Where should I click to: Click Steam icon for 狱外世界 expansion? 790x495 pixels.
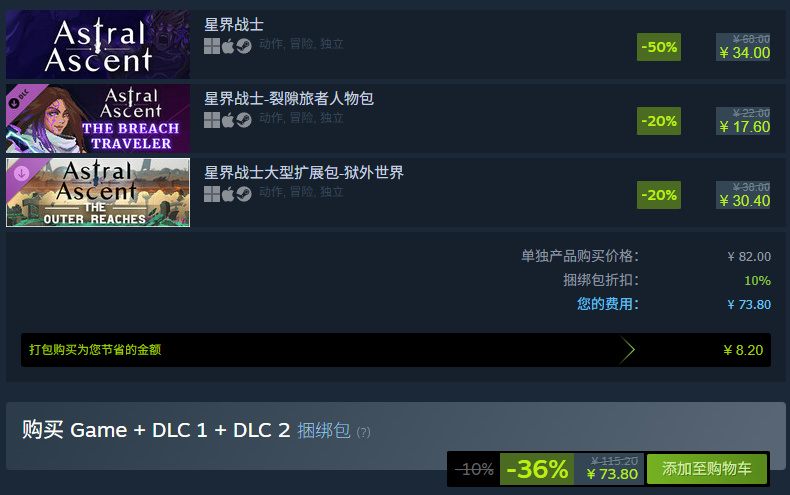[x=244, y=195]
